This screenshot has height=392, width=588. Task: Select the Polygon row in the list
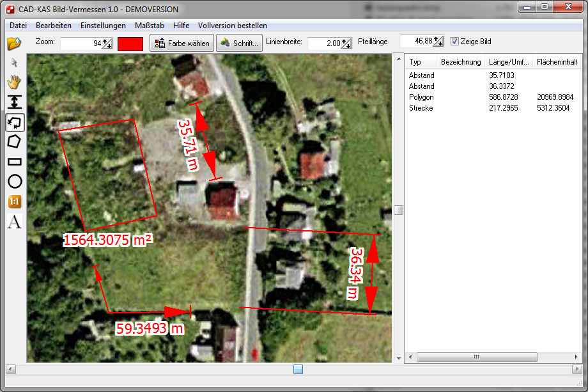(421, 97)
